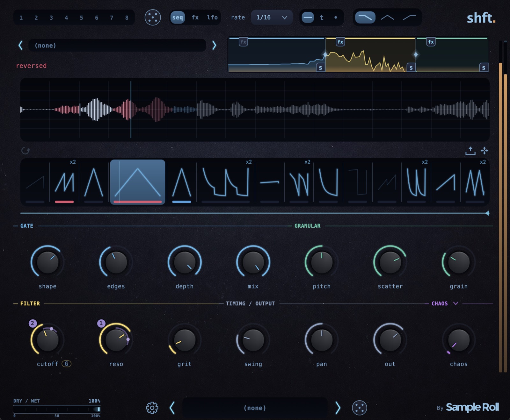Click the crossover handle between blue and yellow bands
Image resolution: width=510 pixels, height=420 pixels.
pos(325,54)
